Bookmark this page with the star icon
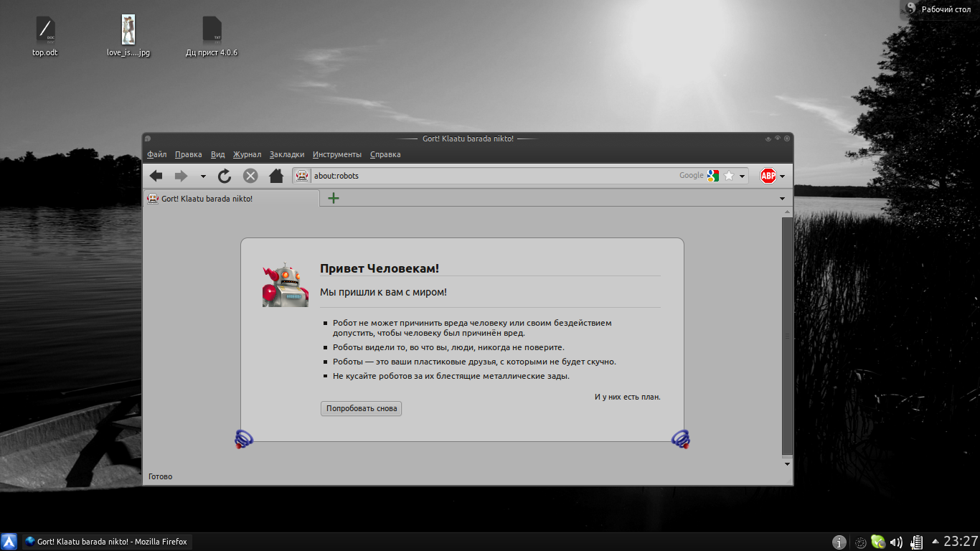Screen dimensions: 980x551 click(x=729, y=176)
